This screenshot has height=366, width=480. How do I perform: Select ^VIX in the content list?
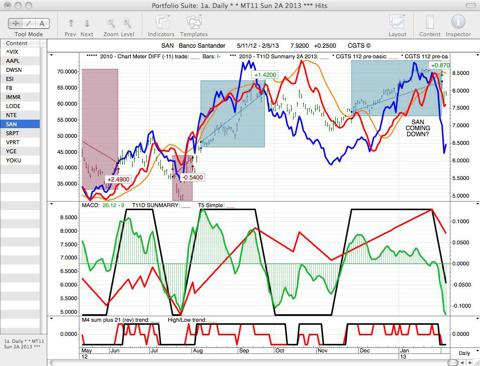[x=20, y=52]
